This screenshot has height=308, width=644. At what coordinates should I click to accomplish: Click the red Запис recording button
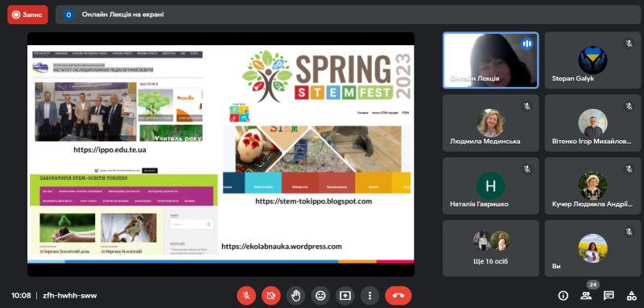click(27, 15)
